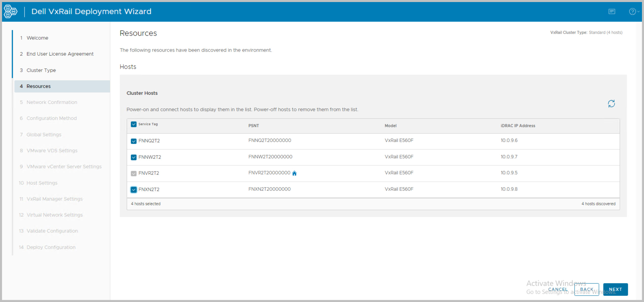Image resolution: width=644 pixels, height=302 pixels.
Task: Click the iDRAC IP Address column header
Action: tap(518, 126)
